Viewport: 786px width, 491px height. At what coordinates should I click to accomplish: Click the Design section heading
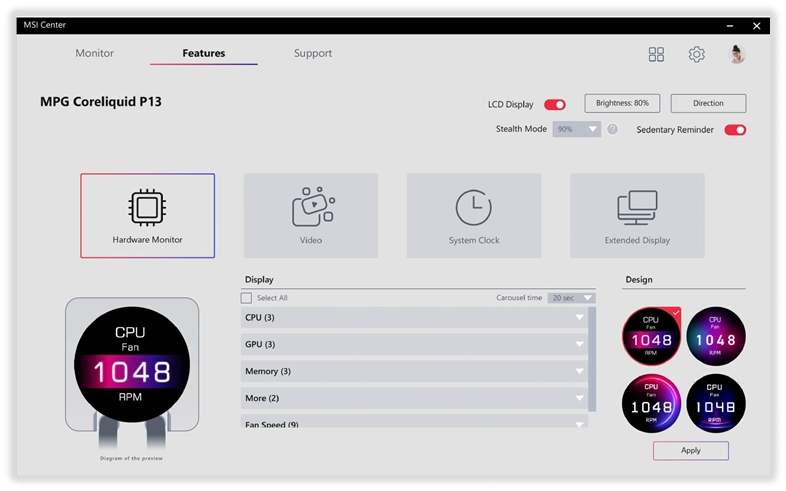click(x=639, y=280)
